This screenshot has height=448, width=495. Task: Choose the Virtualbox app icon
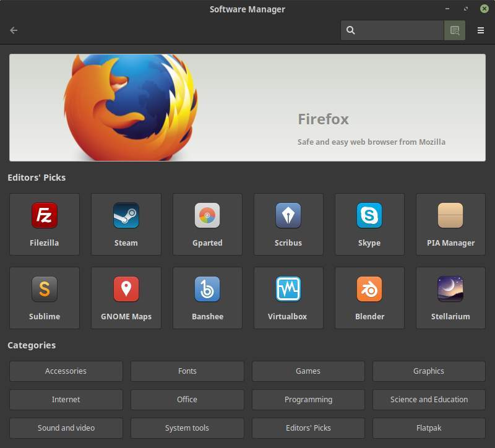pyautogui.click(x=288, y=289)
